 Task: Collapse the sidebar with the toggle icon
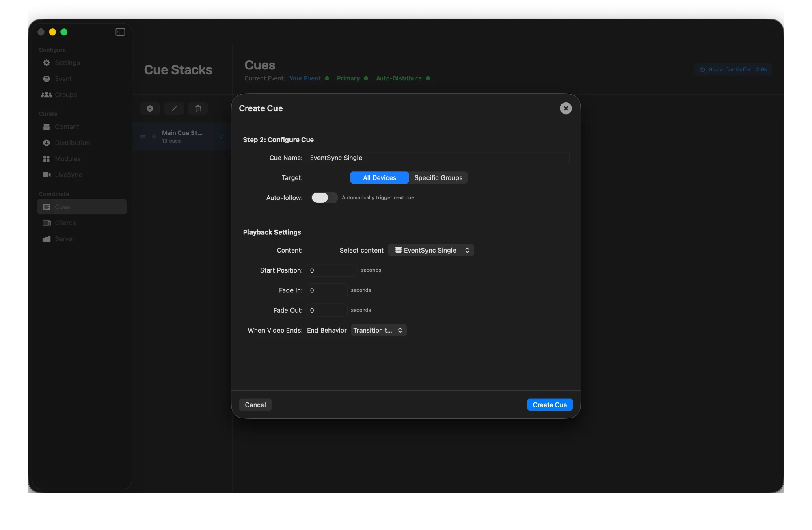coord(120,32)
